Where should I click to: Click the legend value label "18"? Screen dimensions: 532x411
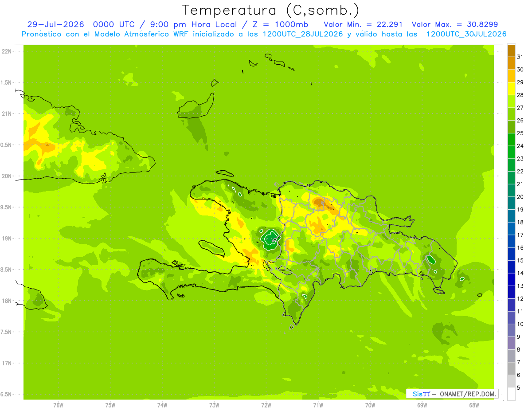click(x=520, y=222)
